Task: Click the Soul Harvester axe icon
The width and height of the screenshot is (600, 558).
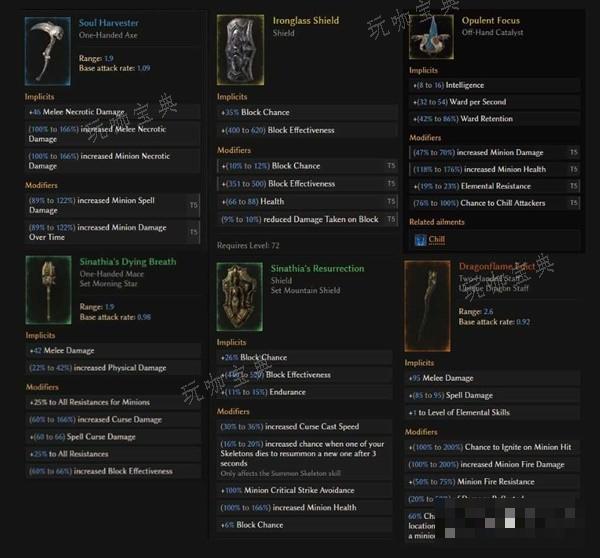Action: tap(48, 51)
